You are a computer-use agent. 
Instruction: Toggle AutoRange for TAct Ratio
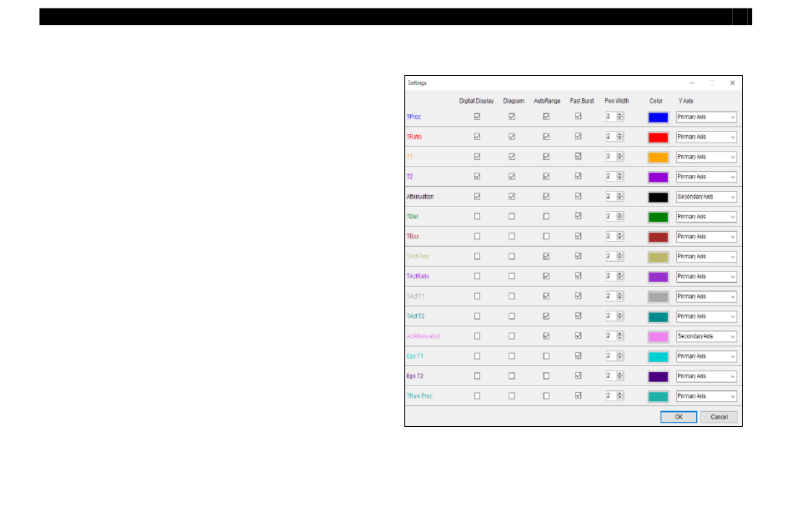coord(546,276)
